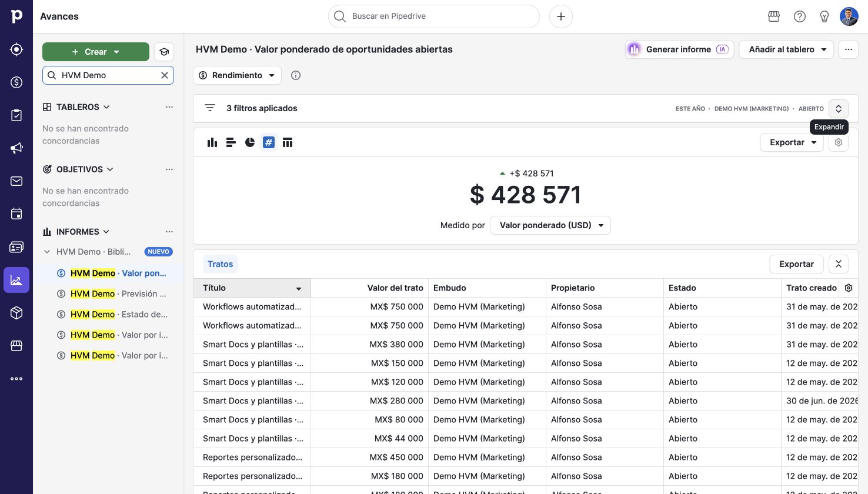
Task: Select the horizontal bar chart icon
Action: point(231,142)
